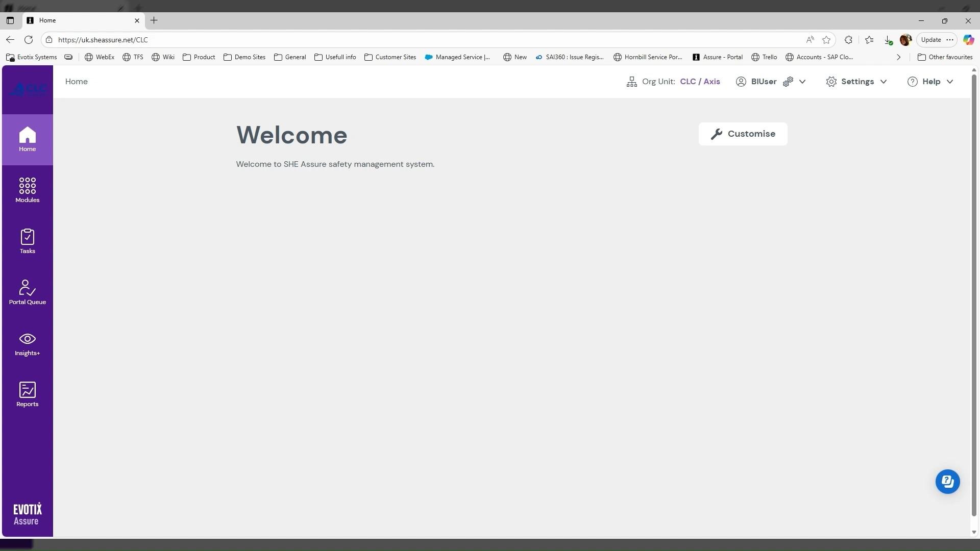Click the CLC logo at sidebar top

(28, 89)
